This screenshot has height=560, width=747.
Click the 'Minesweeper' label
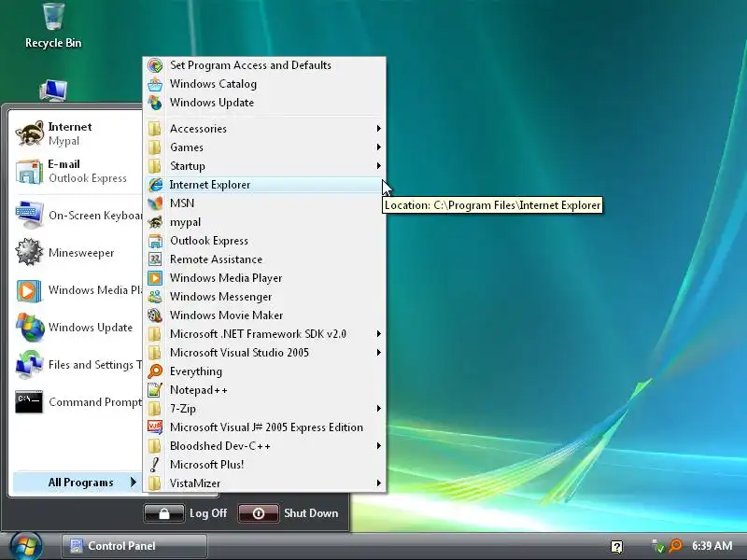tap(81, 253)
